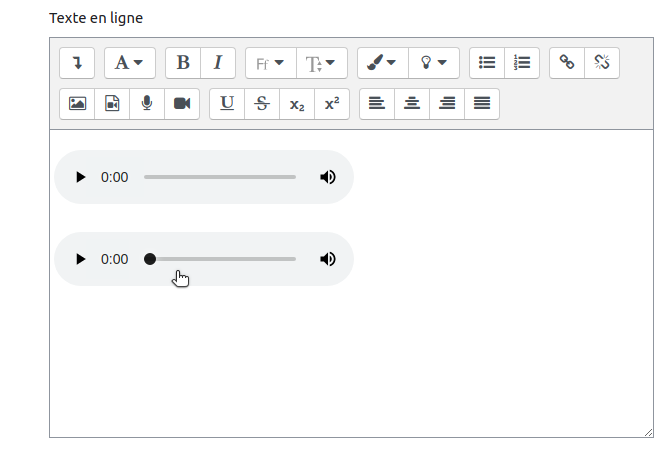Insert an image using the picture icon
Image resolution: width=666 pixels, height=451 pixels.
[77, 103]
